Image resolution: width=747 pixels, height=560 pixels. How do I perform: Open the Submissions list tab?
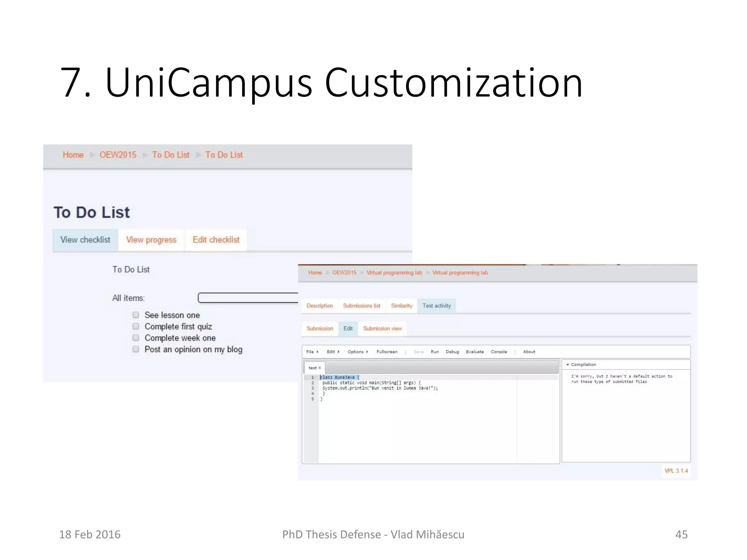point(361,306)
